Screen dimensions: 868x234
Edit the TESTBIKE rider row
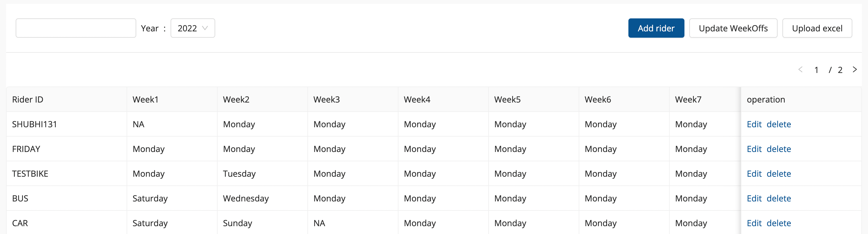[754, 174]
